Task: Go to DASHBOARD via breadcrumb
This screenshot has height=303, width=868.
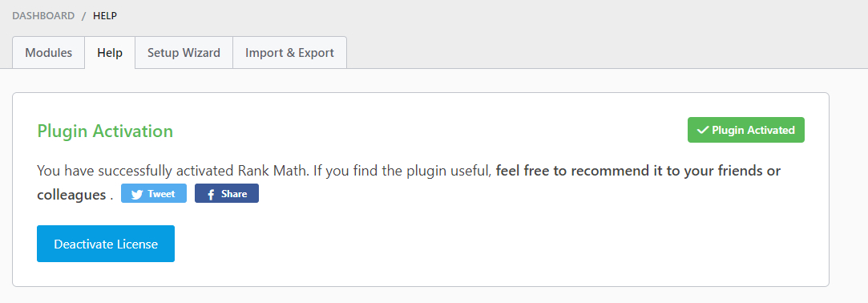Action: click(43, 15)
